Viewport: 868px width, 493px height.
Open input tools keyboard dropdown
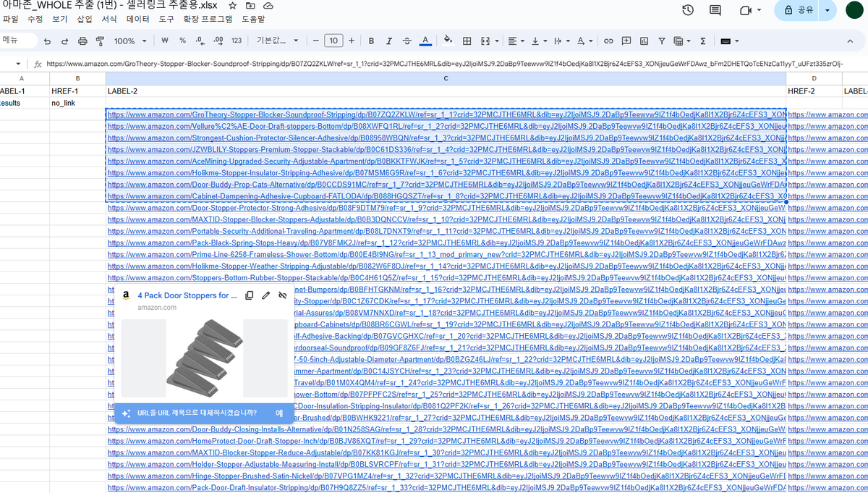pos(730,41)
